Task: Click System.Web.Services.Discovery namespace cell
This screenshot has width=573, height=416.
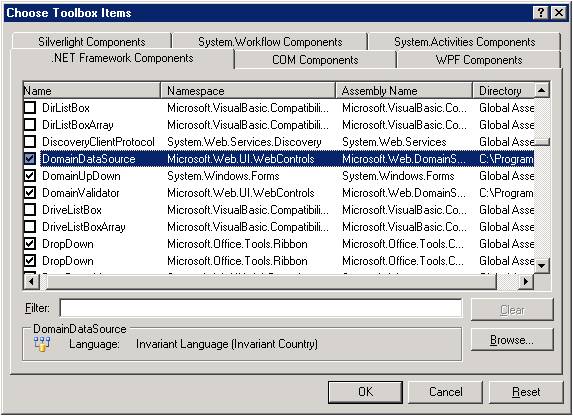Action: coord(244,142)
